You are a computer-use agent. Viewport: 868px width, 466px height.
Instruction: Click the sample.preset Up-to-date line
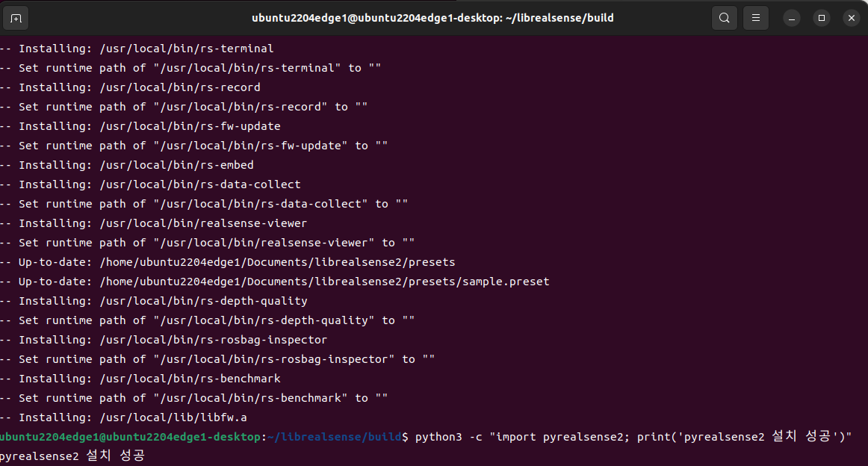click(x=275, y=282)
